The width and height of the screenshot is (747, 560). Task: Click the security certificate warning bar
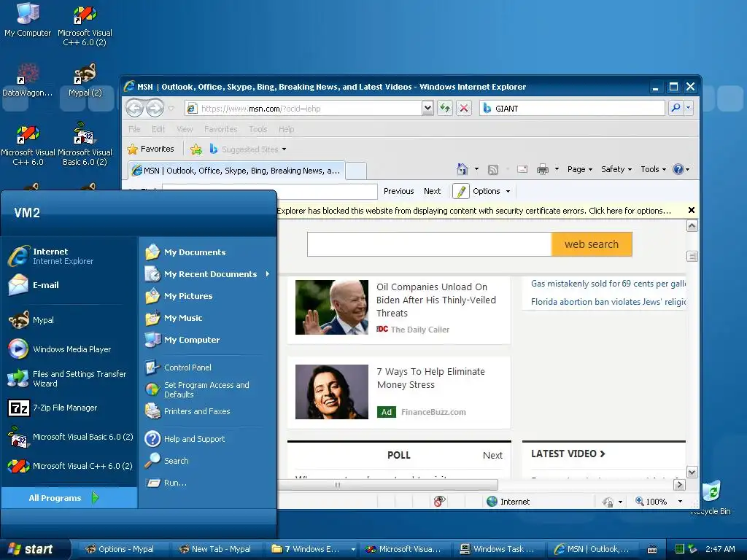pos(474,211)
